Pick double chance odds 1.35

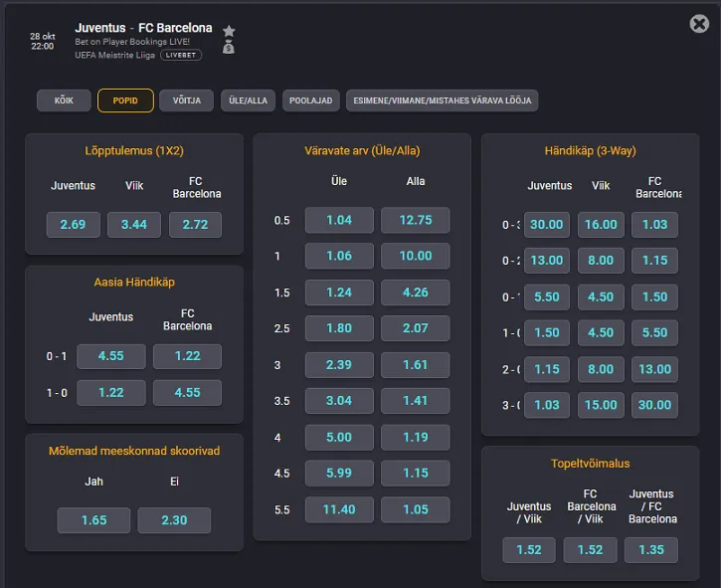pyautogui.click(x=651, y=550)
